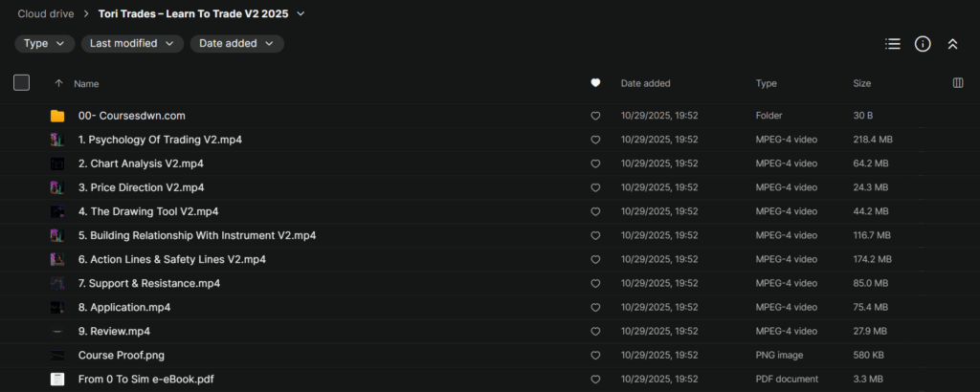The width and height of the screenshot is (980, 392).
Task: Click the favorites heart column header icon
Action: point(595,83)
